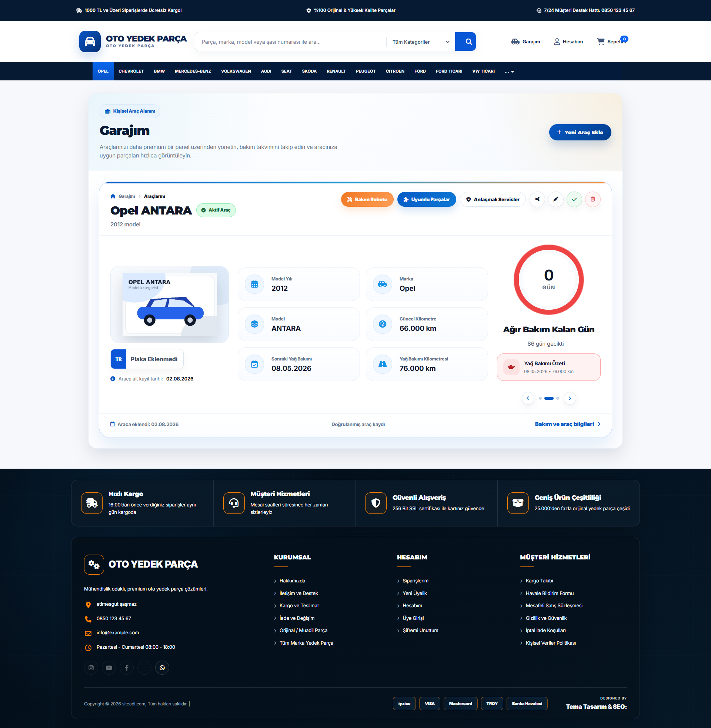Open Kargo Takibi footer link
Screen dimensions: 711x728
pyautogui.click(x=539, y=581)
